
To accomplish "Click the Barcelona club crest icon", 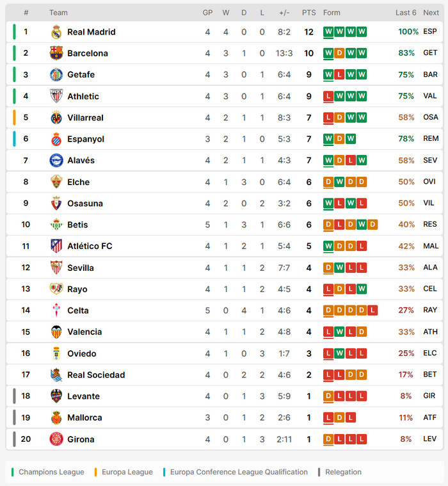I will click(56, 53).
